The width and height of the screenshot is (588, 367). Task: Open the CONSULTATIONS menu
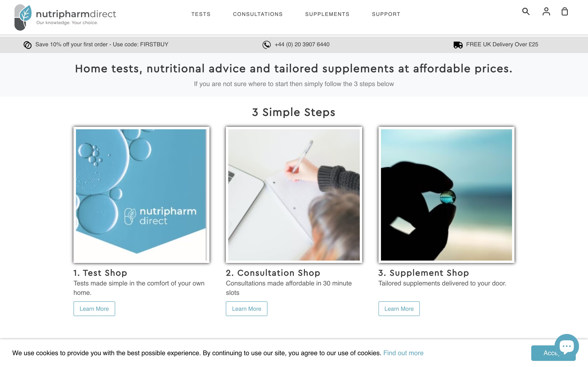(257, 14)
